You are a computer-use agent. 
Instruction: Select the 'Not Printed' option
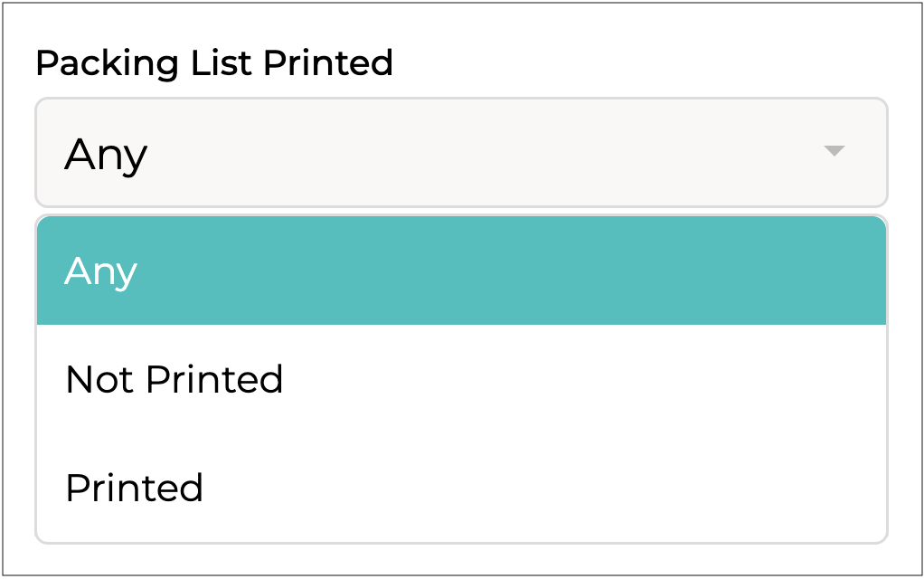click(174, 379)
